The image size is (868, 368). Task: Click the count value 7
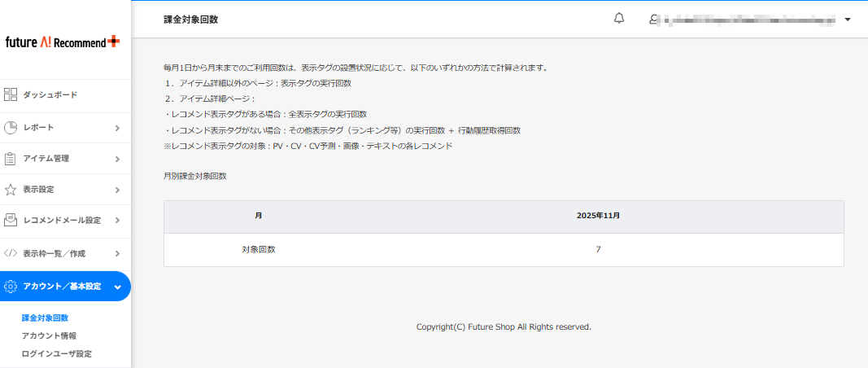(x=598, y=249)
